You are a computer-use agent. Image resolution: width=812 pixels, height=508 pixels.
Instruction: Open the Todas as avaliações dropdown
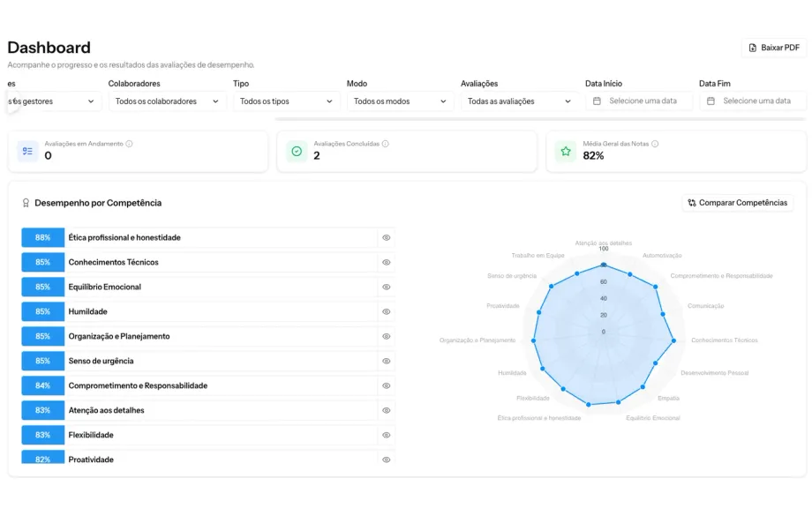[x=519, y=101]
